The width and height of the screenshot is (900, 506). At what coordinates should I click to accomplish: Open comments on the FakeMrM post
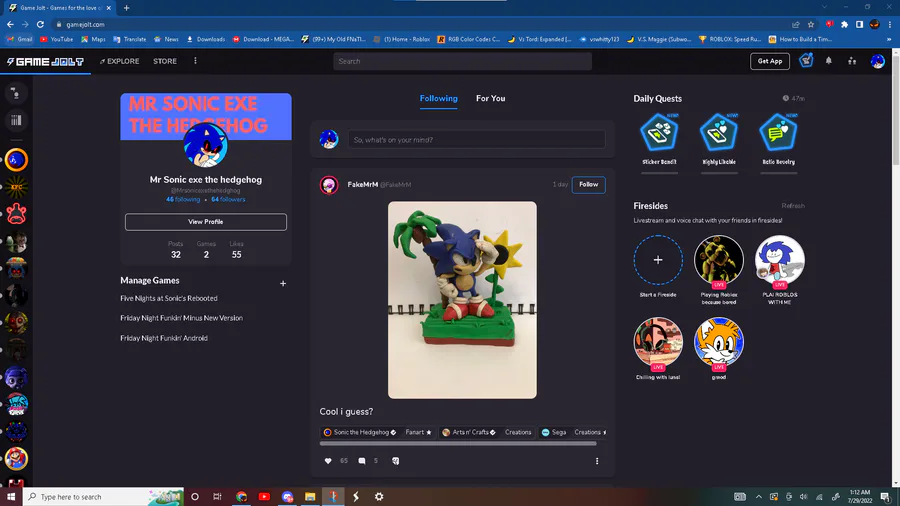click(362, 461)
